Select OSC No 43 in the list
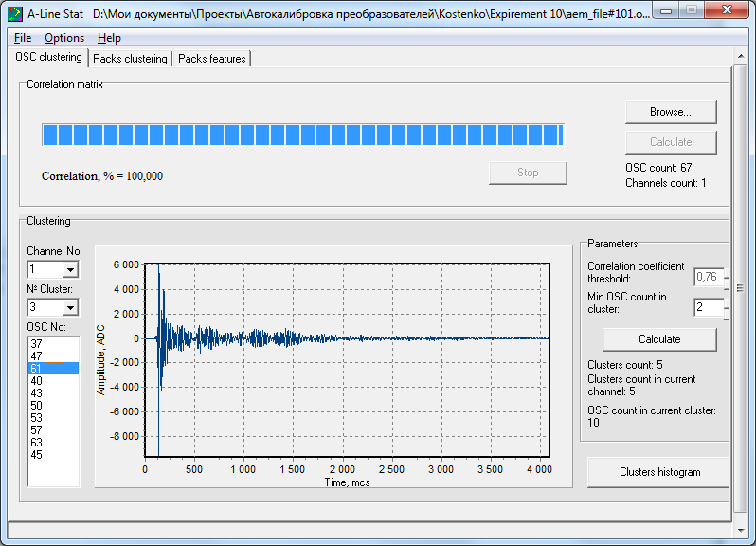The image size is (756, 546). [53, 393]
